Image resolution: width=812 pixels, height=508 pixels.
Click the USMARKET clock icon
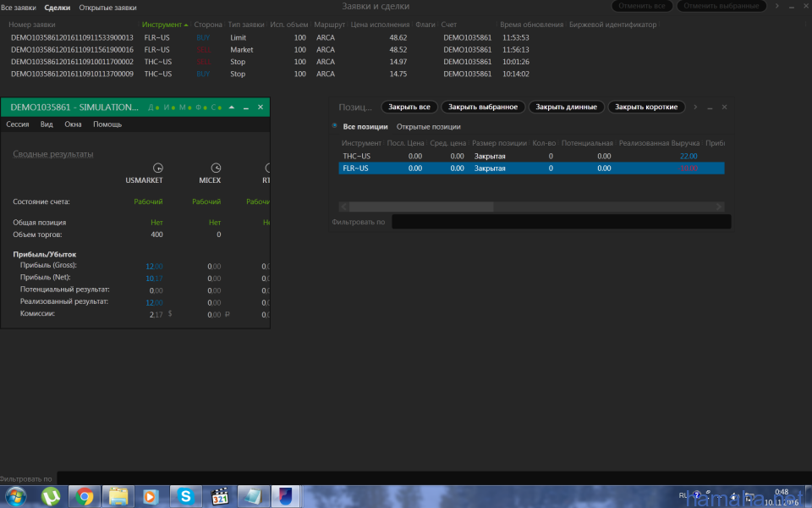pyautogui.click(x=157, y=168)
